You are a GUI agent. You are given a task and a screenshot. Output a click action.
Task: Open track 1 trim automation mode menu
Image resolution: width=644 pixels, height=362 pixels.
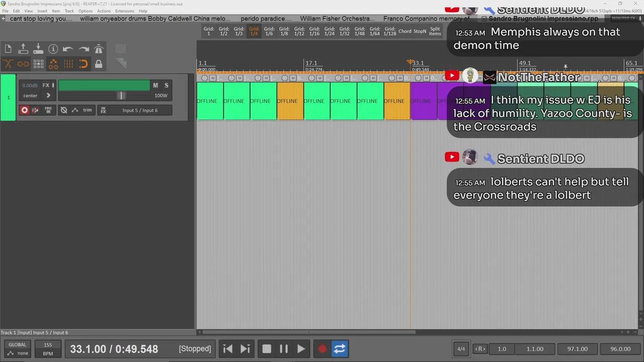point(87,110)
